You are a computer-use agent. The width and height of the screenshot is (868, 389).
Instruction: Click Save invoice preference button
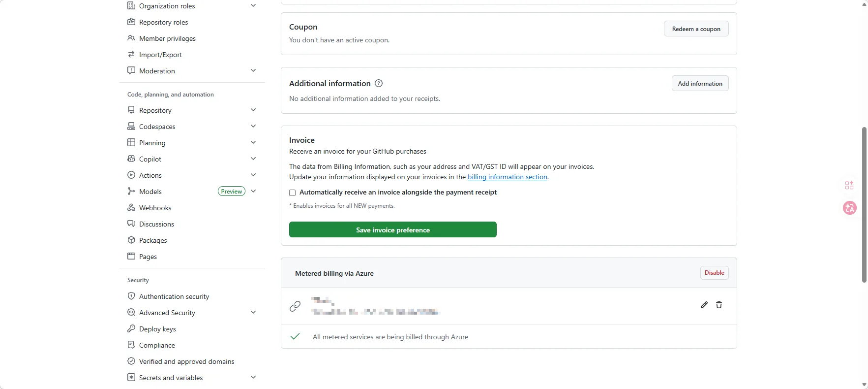tap(393, 229)
